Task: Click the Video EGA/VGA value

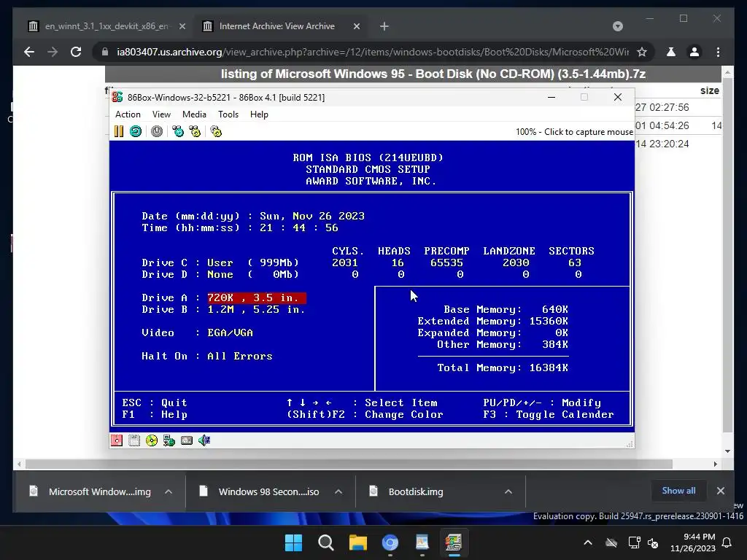Action: [230, 332]
